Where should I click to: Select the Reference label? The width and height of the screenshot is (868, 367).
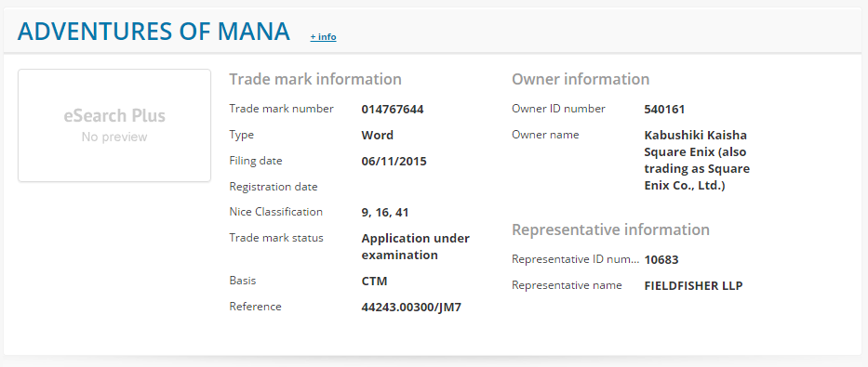pos(255,307)
